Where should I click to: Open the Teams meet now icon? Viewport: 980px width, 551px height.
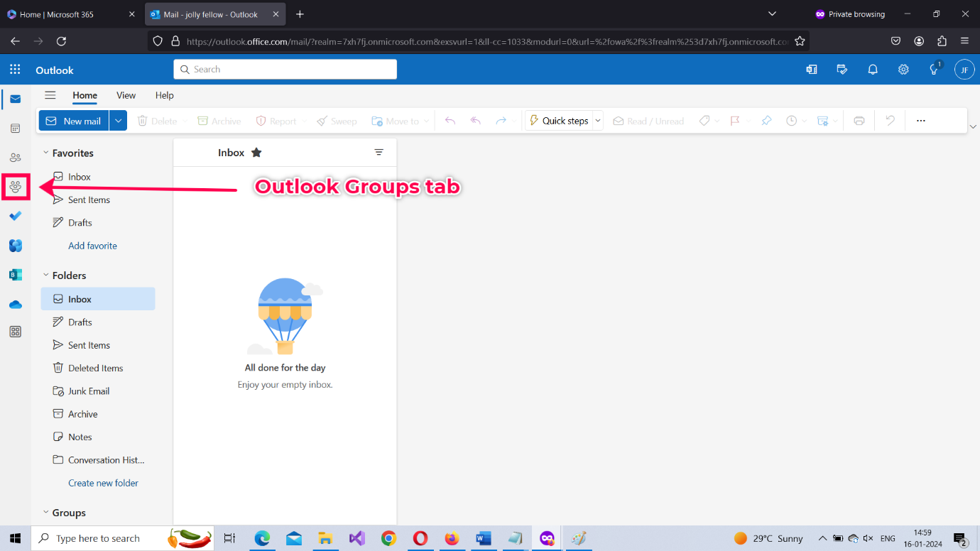[812, 70]
